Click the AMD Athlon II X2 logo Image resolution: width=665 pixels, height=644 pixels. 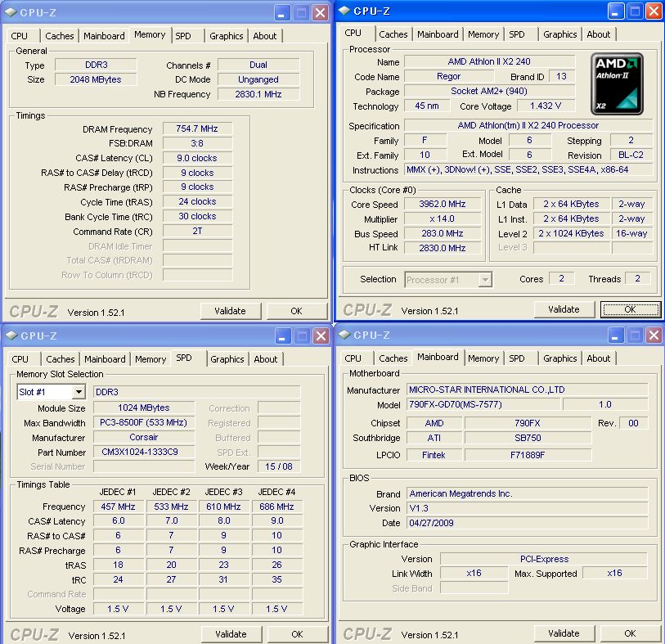[x=617, y=83]
